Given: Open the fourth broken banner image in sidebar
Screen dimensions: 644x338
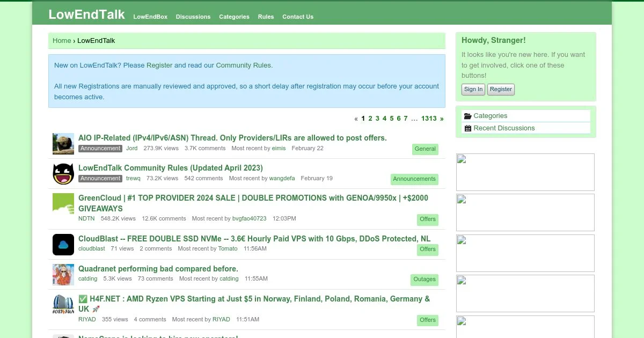Looking at the screenshot, I should point(525,293).
